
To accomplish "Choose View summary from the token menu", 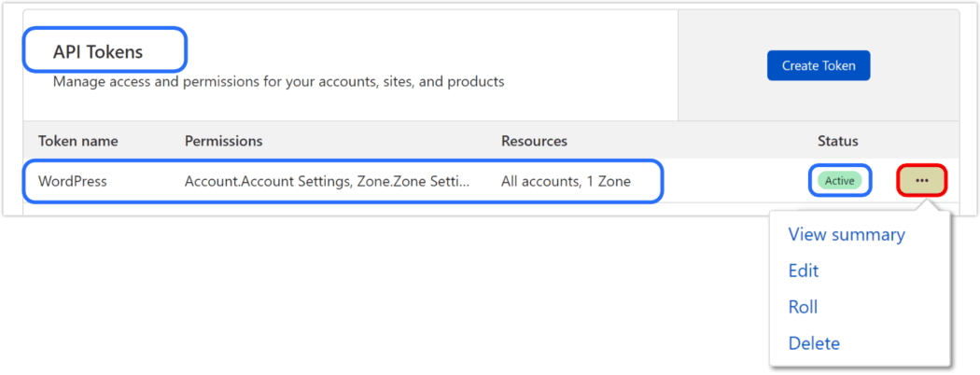I will (847, 234).
